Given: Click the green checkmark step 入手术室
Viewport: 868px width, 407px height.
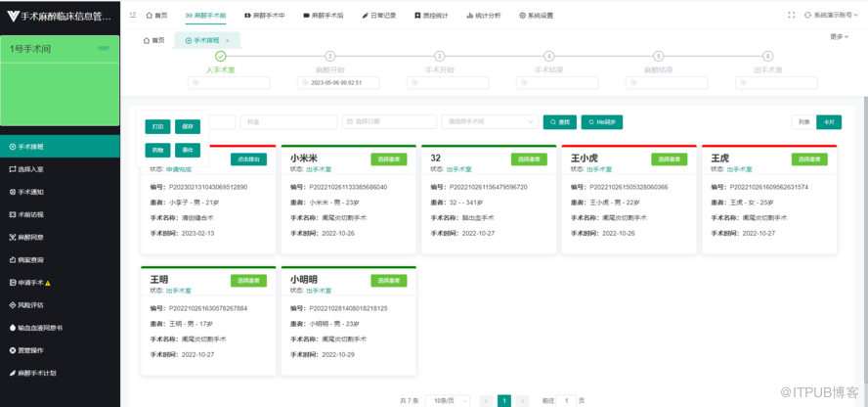Looking at the screenshot, I should point(221,57).
